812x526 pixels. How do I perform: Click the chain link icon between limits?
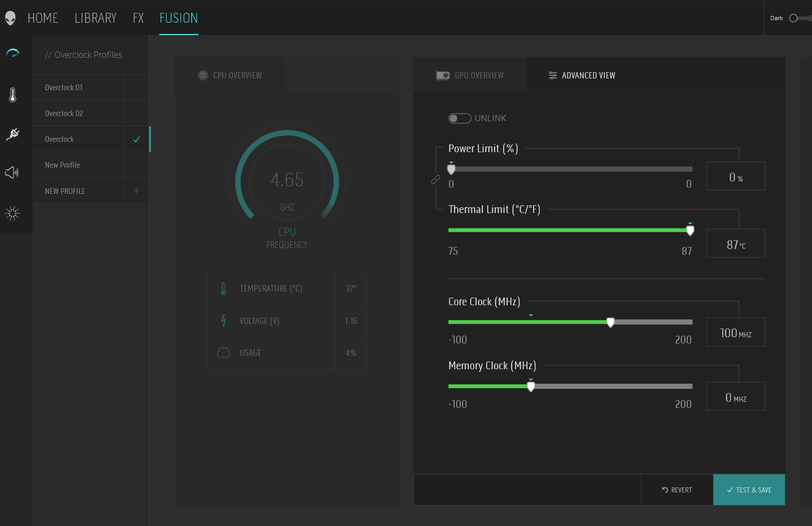coord(436,179)
